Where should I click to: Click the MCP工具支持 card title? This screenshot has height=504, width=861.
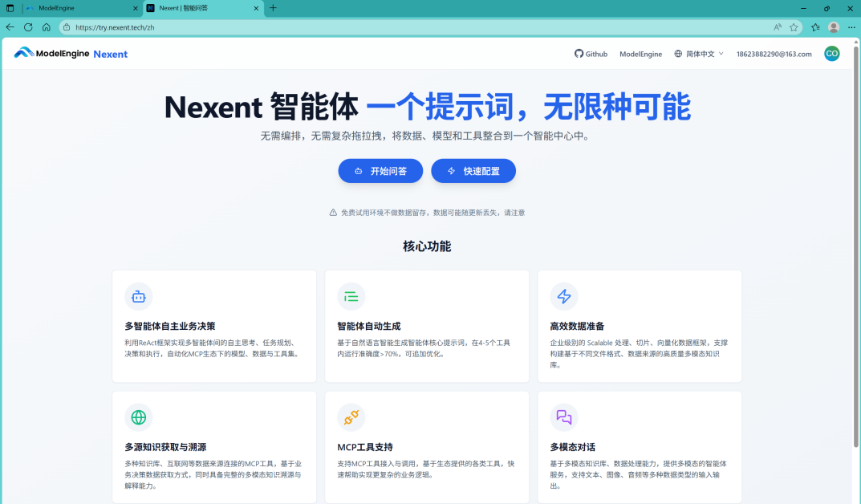[365, 447]
